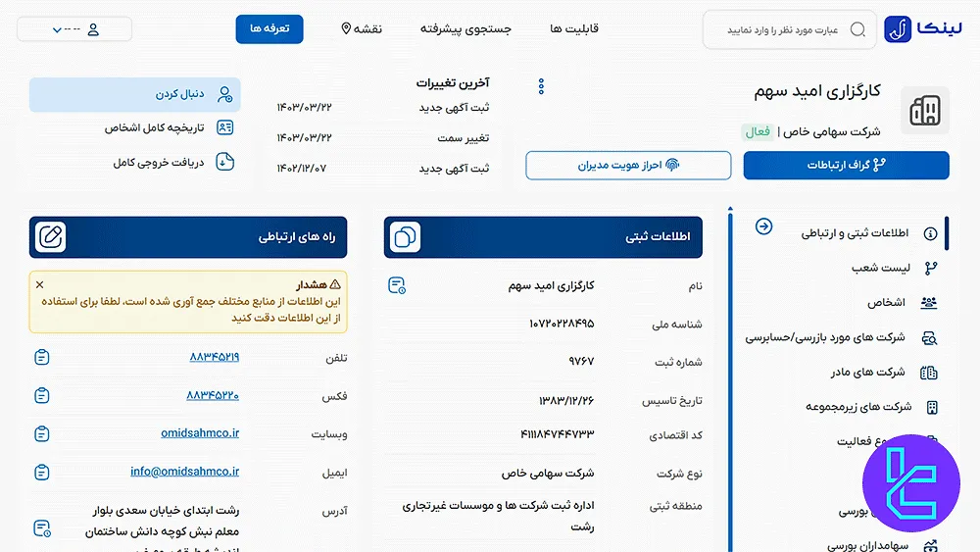Click the branch list icon
Screen dimensions: 980x552
pyautogui.click(x=931, y=269)
